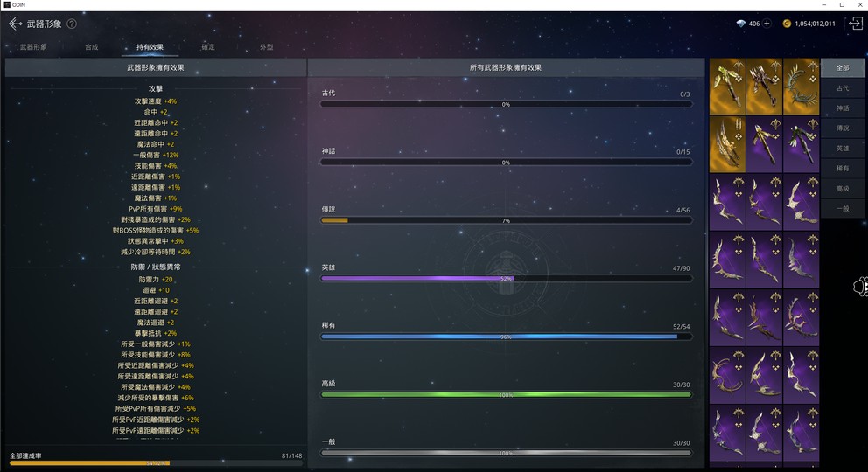This screenshot has height=472, width=868.
Task: Click the blue diamond currency icon
Action: tap(740, 24)
